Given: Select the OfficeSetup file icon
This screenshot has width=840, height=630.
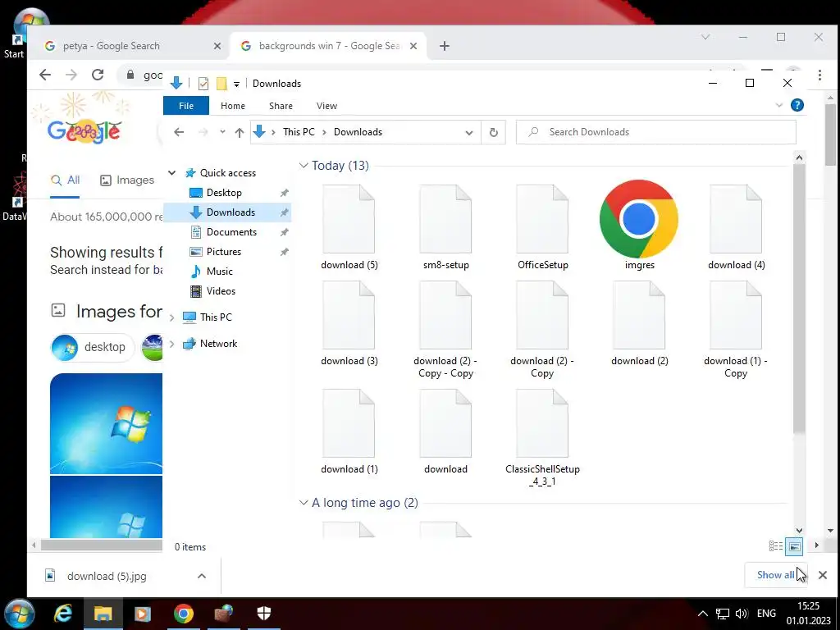Looking at the screenshot, I should click(x=542, y=219).
